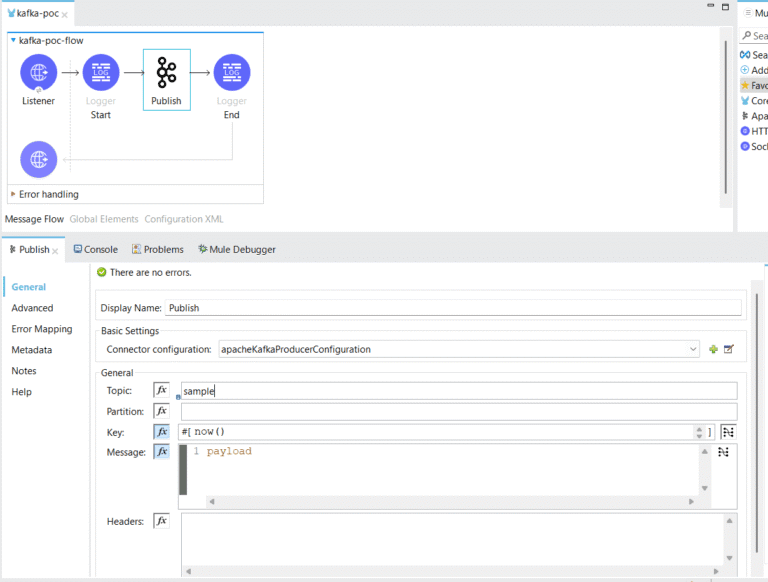Viewport: 768px width, 582px height.
Task: Toggle fx expression mode for Key
Action: [161, 432]
